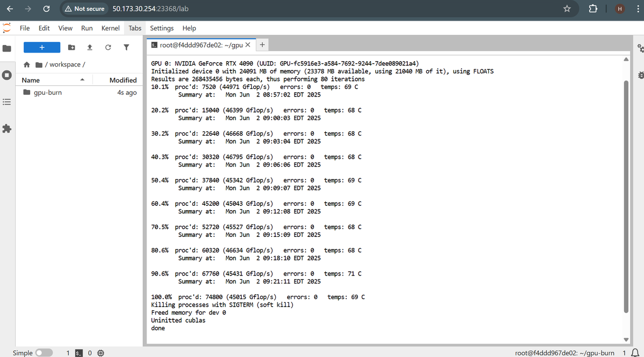Open the File Browser sidebar icon
644x357 pixels.
[x=6, y=48]
